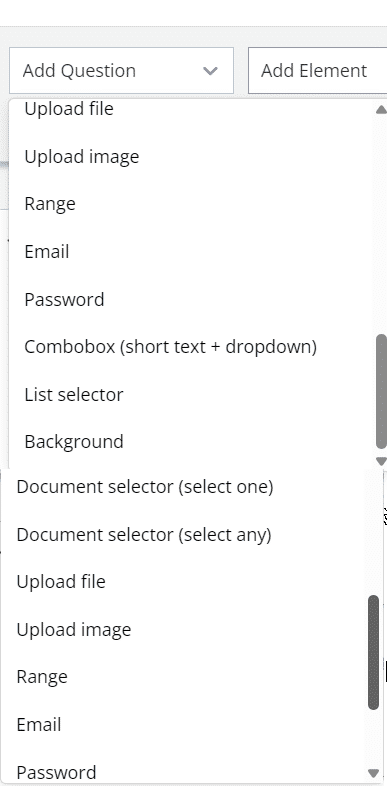Select Upload image in the Document selector list

74,630
